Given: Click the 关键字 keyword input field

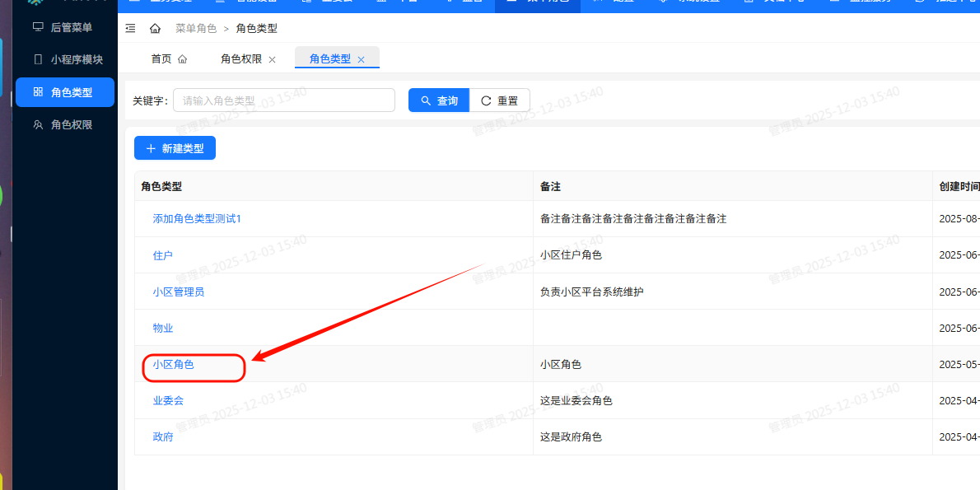Looking at the screenshot, I should pos(283,100).
